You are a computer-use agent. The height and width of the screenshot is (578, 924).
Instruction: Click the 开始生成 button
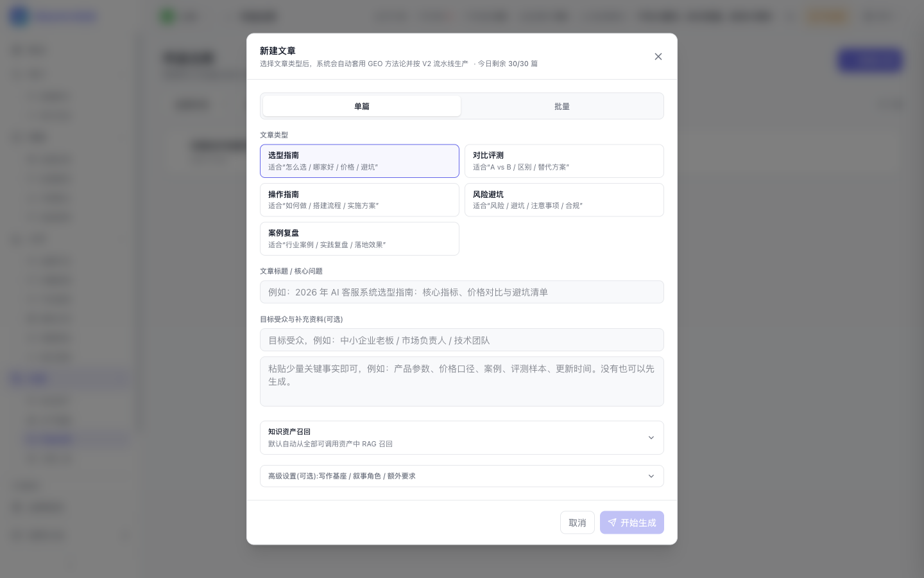pyautogui.click(x=632, y=522)
